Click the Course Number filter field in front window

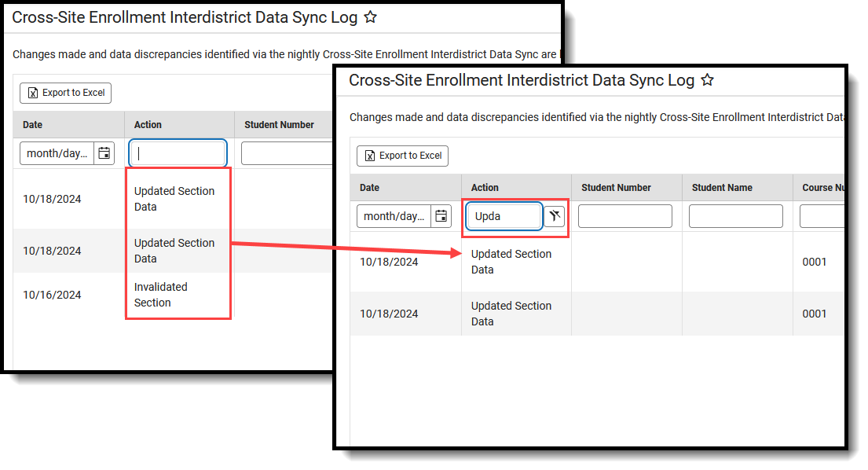coord(822,216)
